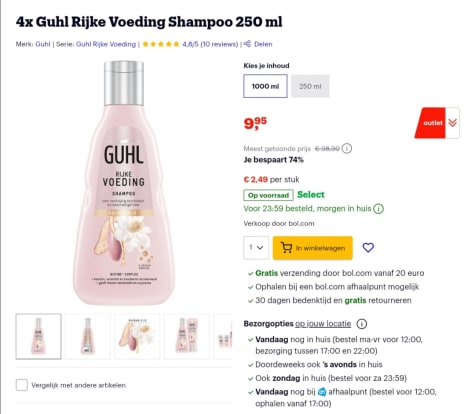This screenshot has width=475, height=414.
Task: Select the 250 ml content option
Action: pos(310,86)
